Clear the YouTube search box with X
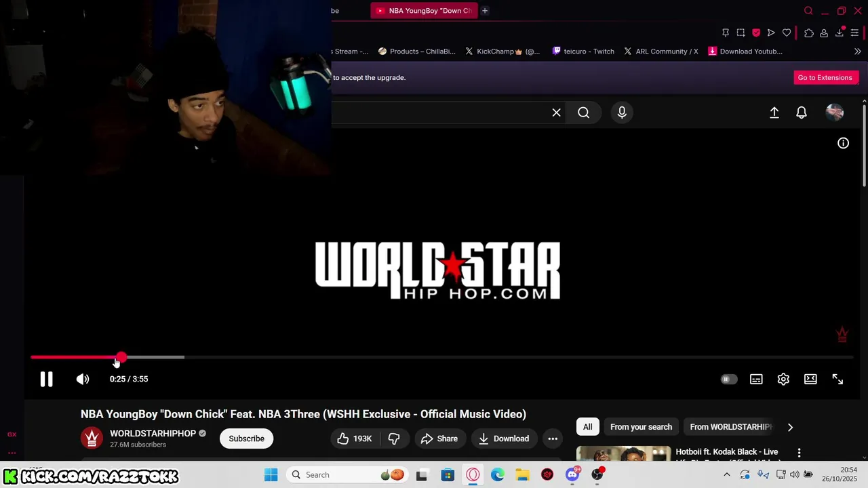Viewport: 868px width, 488px height. point(557,113)
